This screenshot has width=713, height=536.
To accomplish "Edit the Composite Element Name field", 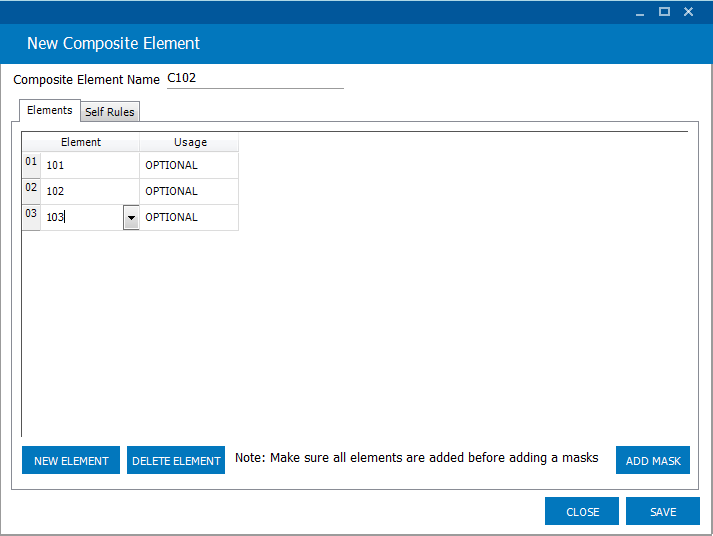I will pos(255,79).
